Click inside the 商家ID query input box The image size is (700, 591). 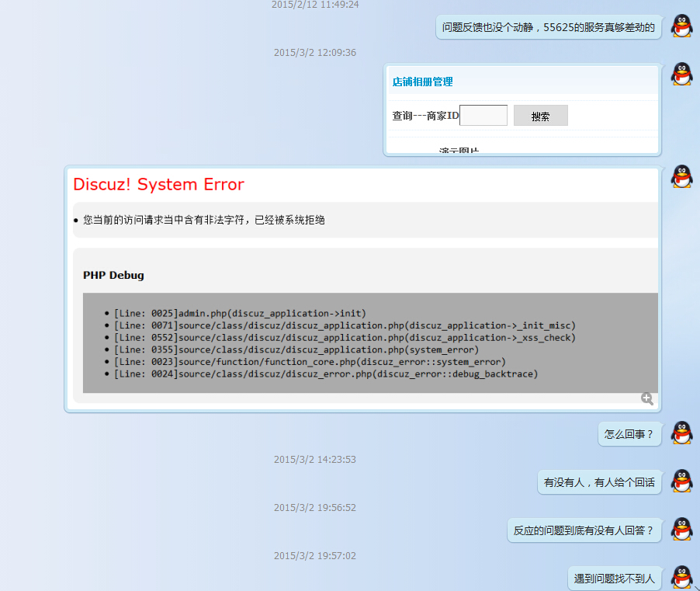[x=483, y=115]
